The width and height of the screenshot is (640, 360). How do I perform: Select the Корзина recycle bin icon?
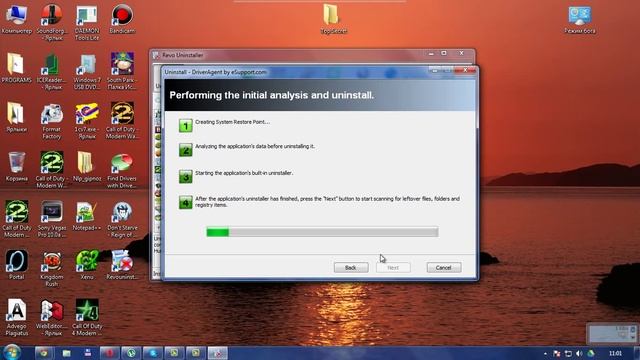(16, 167)
